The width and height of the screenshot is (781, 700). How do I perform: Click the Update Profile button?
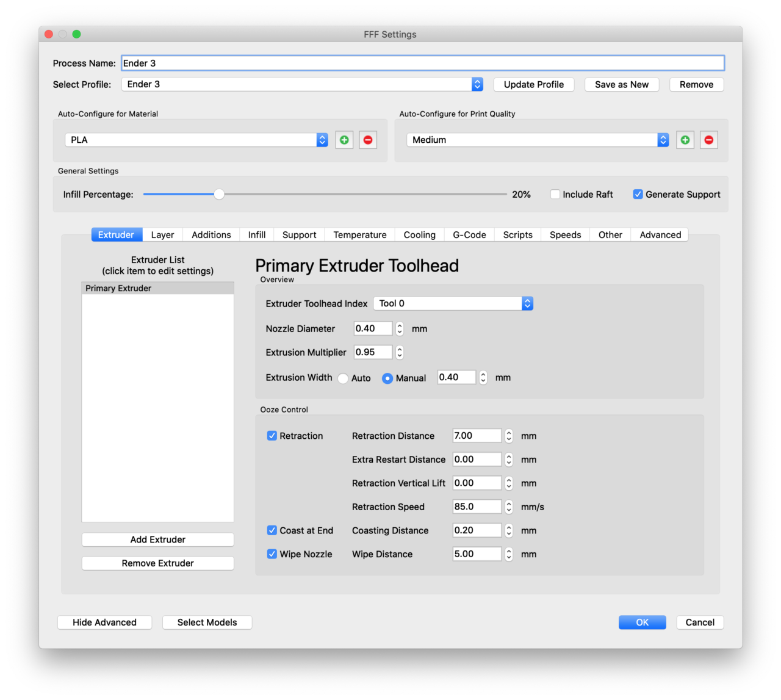pyautogui.click(x=533, y=84)
